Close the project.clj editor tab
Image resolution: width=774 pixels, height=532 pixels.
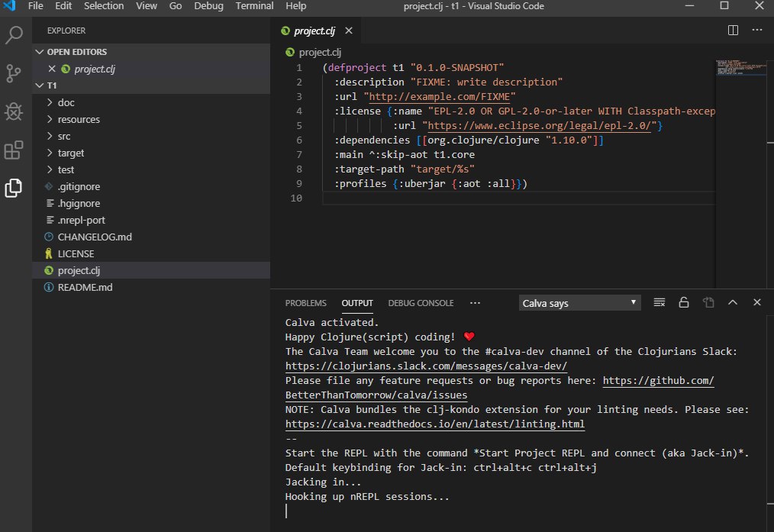[349, 31]
